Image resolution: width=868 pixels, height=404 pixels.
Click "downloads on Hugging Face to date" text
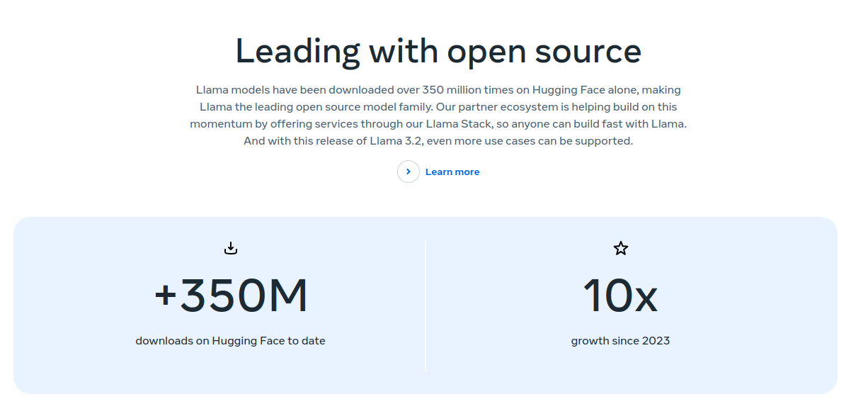coord(231,341)
